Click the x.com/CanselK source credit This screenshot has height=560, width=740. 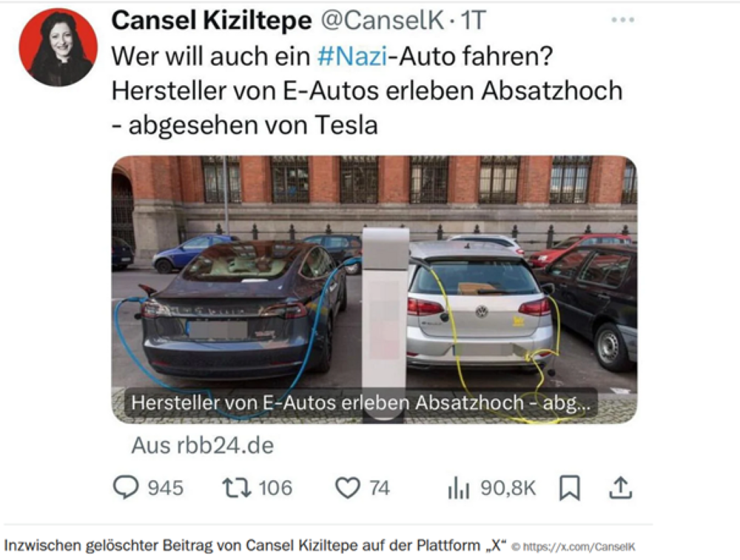(573, 547)
